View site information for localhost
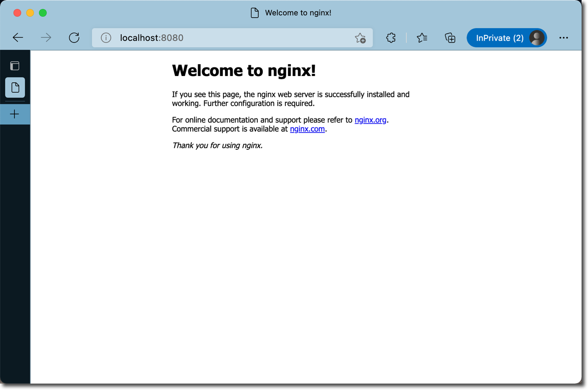Viewport: 588px width, 390px height. pos(106,38)
